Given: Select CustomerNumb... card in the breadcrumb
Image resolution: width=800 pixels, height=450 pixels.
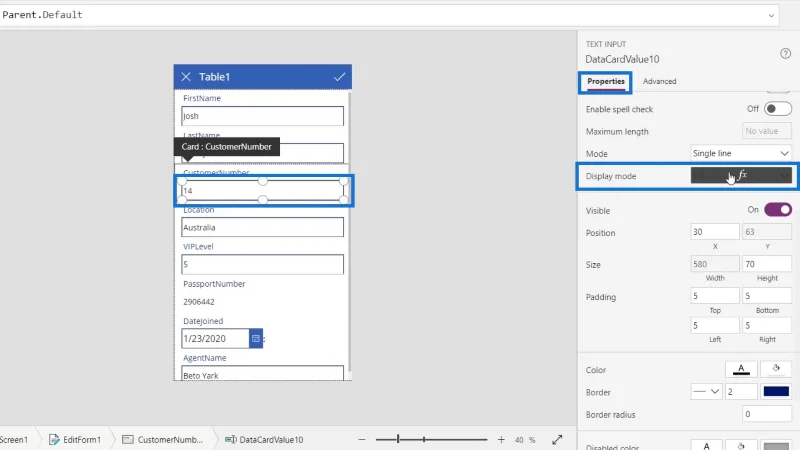Looking at the screenshot, I should coord(163,439).
